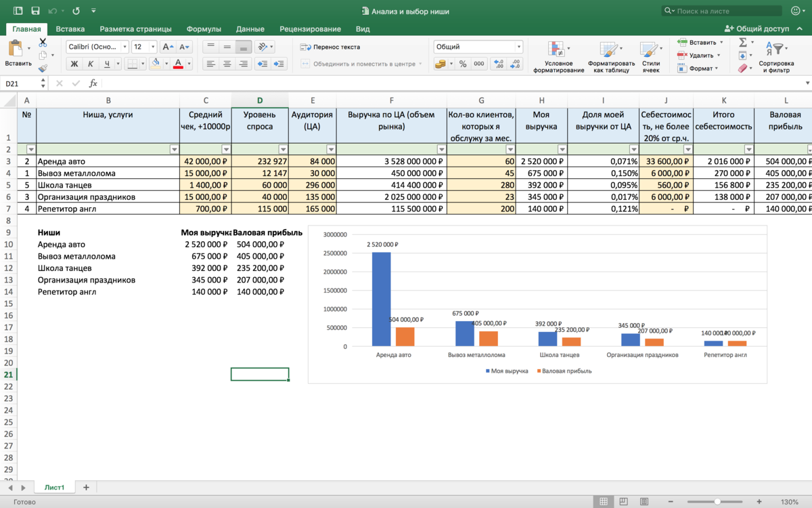The width and height of the screenshot is (812, 508).
Task: Open filter dropdown for Уровень спроса column
Action: click(x=284, y=149)
